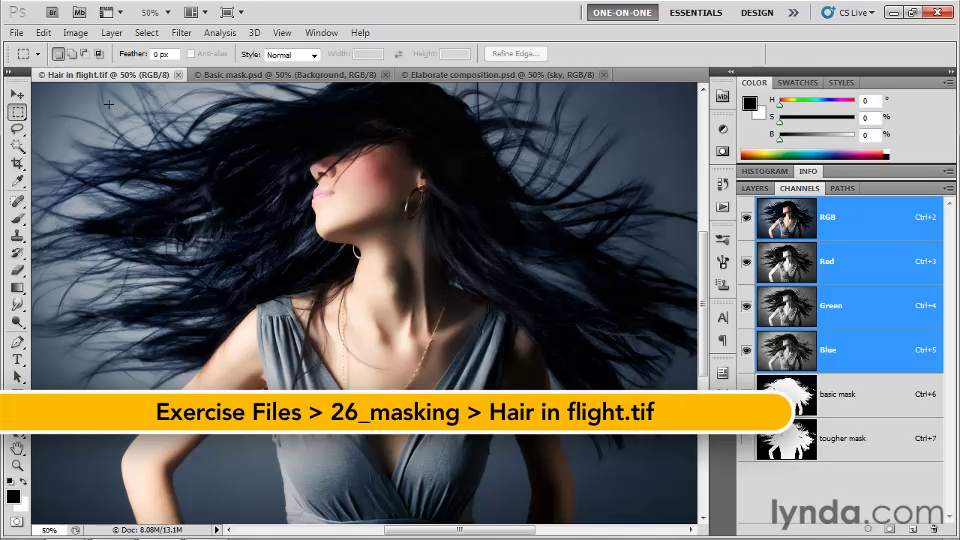Hide the Blue channel
The width and height of the screenshot is (960, 540).
click(746, 350)
